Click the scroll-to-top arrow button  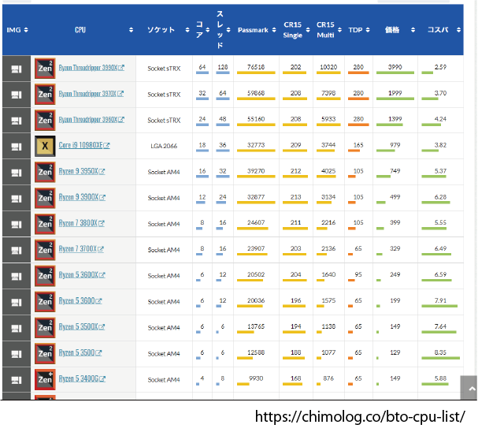click(469, 388)
